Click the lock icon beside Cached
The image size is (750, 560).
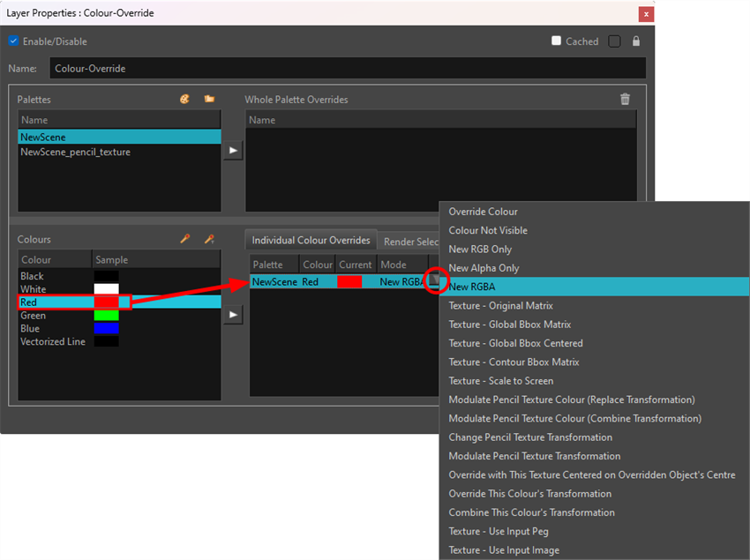coord(636,41)
